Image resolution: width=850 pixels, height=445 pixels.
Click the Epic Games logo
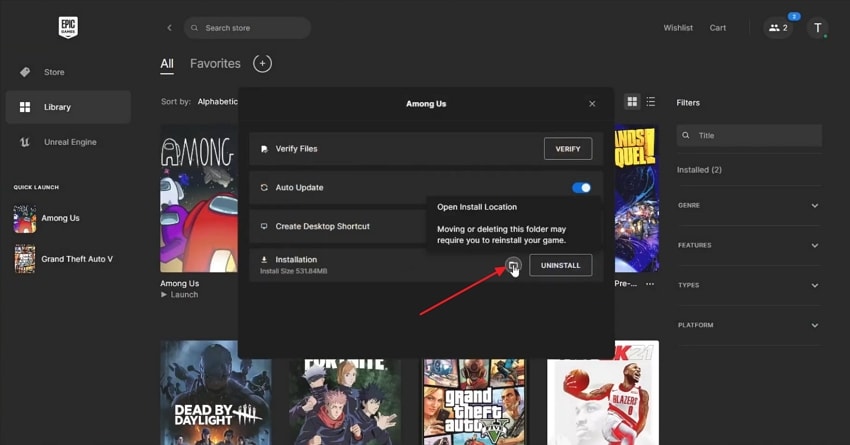coord(68,27)
